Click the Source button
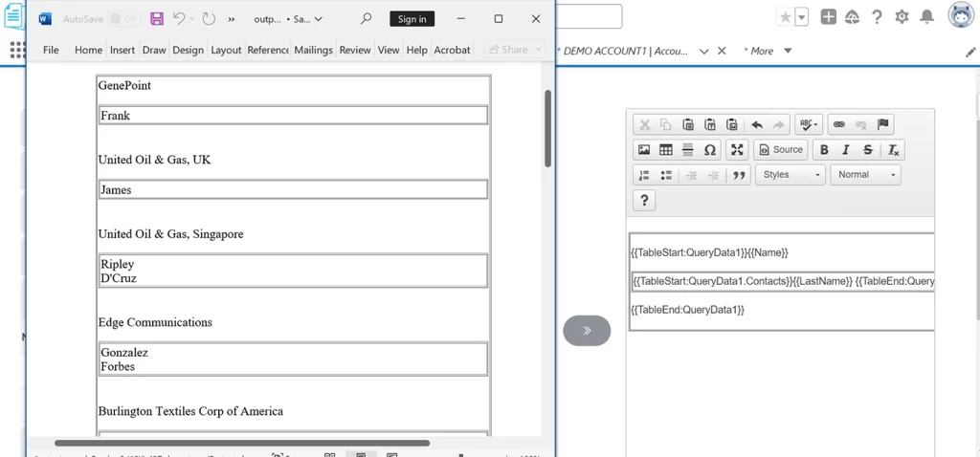Viewport: 980px width, 457px height. point(781,150)
